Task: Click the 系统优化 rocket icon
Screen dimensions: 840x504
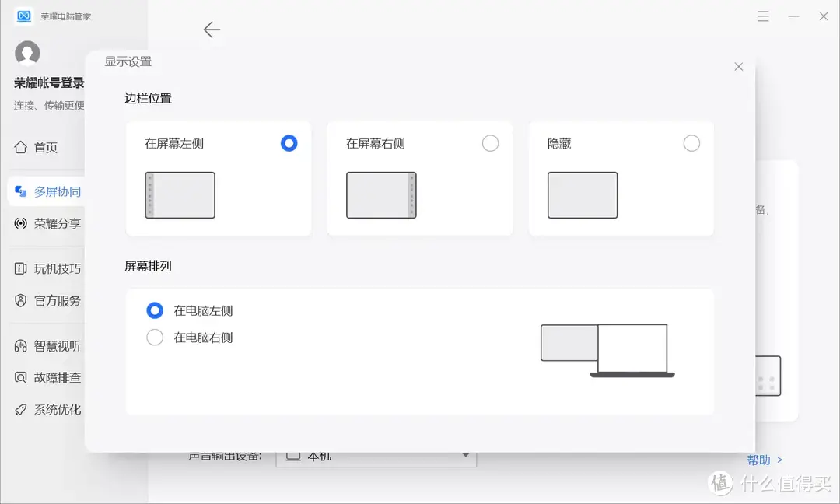Action: coord(20,410)
